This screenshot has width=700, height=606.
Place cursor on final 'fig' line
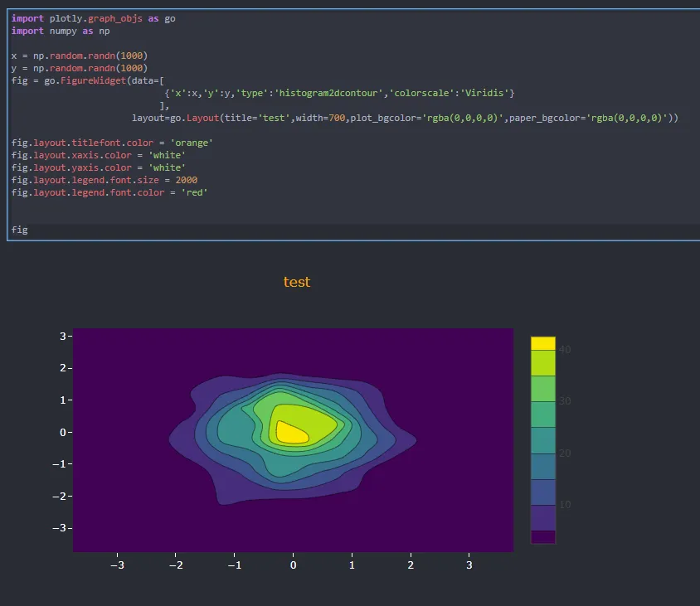point(20,230)
